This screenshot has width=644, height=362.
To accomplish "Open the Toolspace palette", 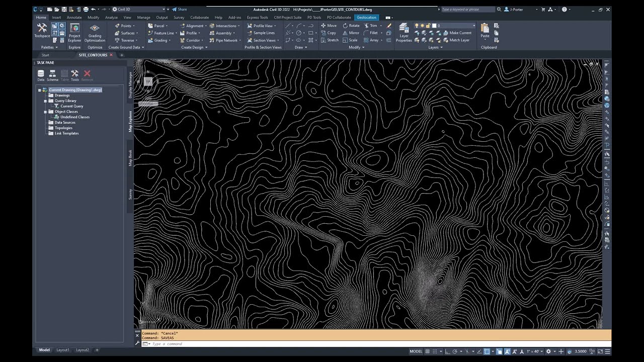I will click(x=42, y=30).
